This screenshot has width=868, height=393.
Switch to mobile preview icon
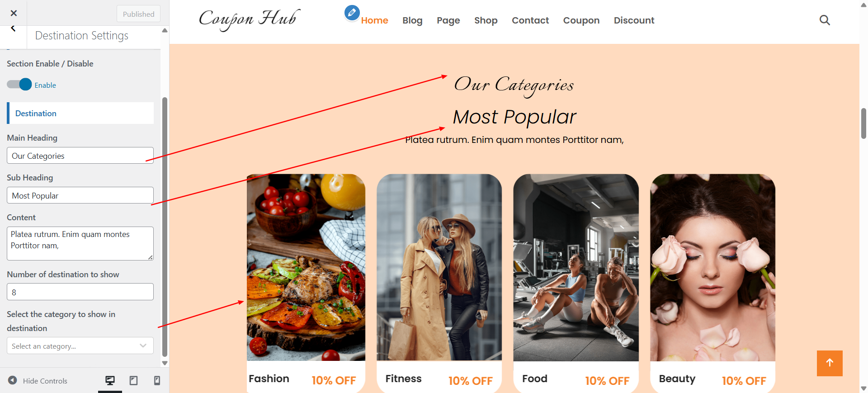point(157,380)
